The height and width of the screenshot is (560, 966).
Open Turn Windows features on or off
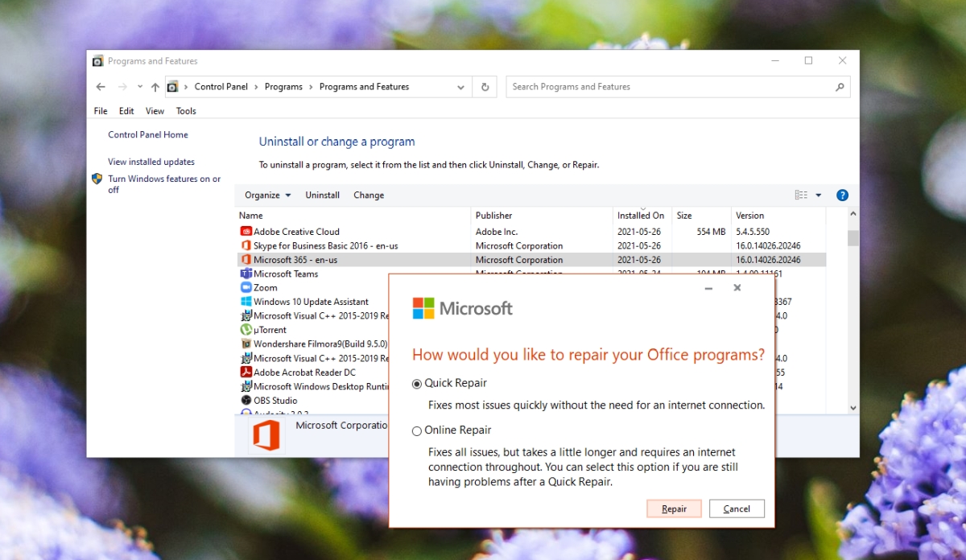click(164, 184)
